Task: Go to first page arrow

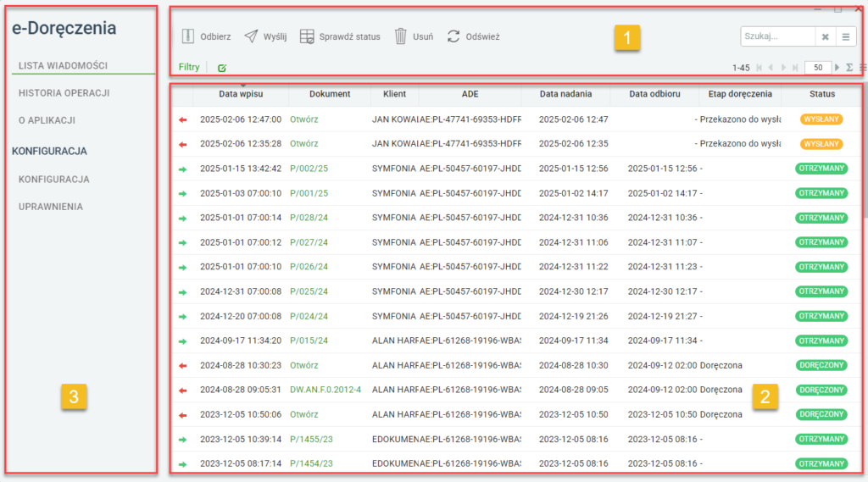Action: tap(759, 68)
